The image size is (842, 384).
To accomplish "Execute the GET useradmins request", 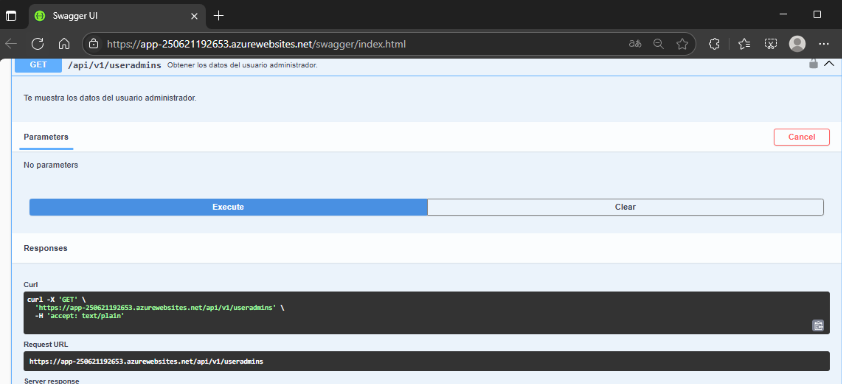I will click(228, 207).
